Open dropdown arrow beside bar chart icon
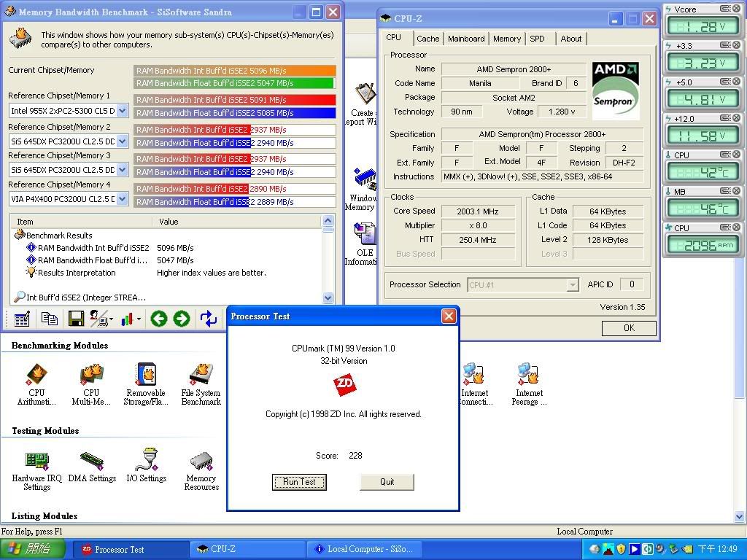747x560 pixels. pos(139,319)
